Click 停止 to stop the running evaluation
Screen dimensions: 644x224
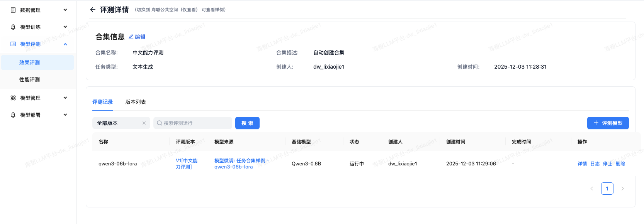click(x=608, y=164)
